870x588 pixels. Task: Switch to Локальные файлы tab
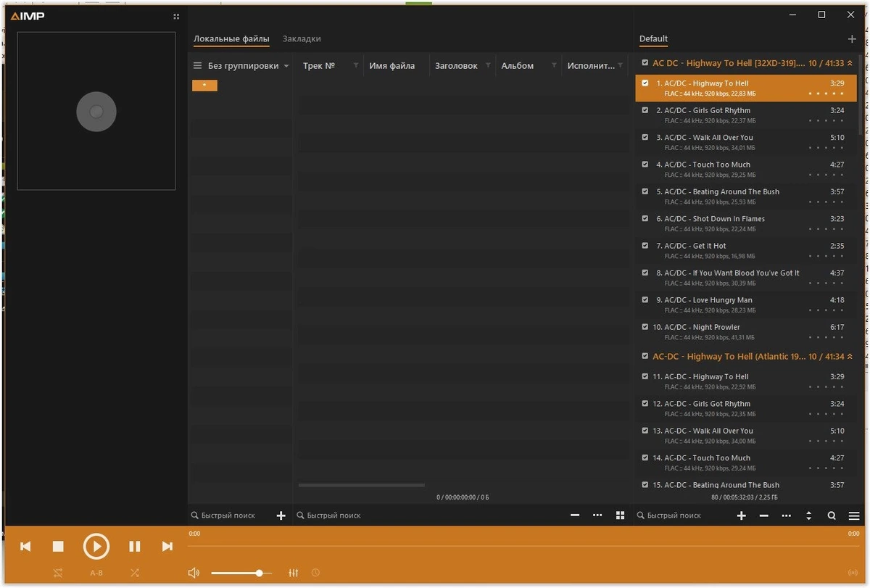coord(231,39)
